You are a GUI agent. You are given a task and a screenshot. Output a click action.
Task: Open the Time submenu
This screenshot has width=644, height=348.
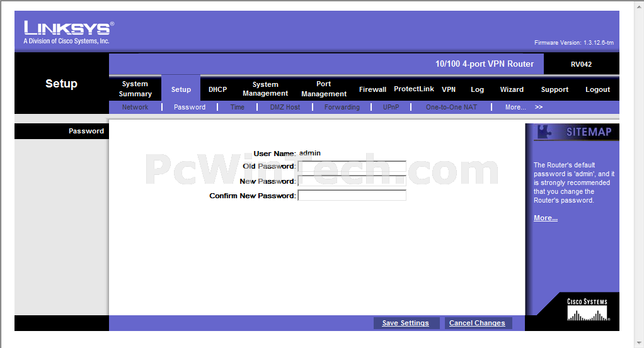click(238, 107)
